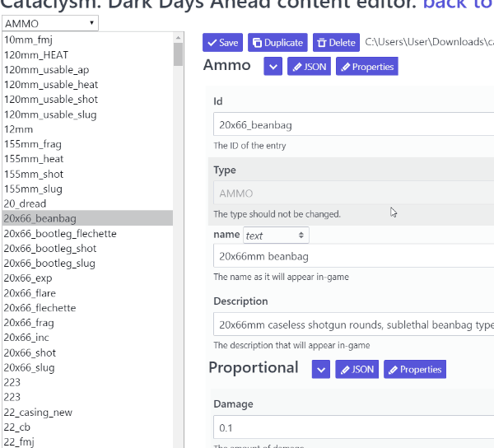Click the Id input field
Image resolution: width=494 pixels, height=448 pixels.
354,125
